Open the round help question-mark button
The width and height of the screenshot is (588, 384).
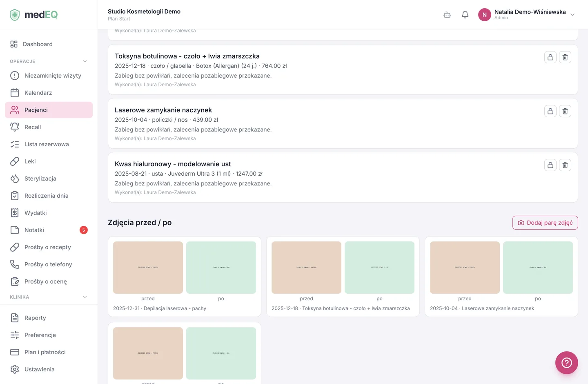click(x=567, y=363)
